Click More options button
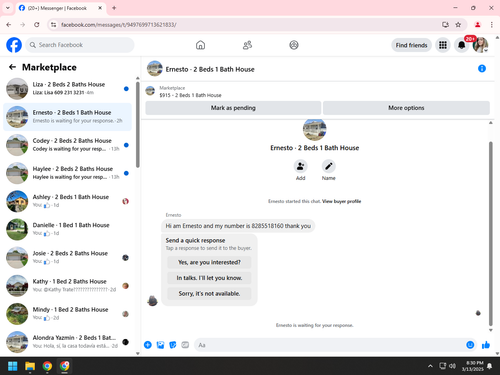 pyautogui.click(x=406, y=108)
